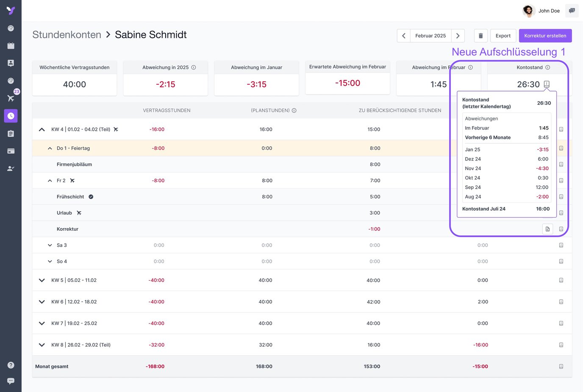This screenshot has width=583, height=392.
Task: Open the absences airplane icon in sidebar
Action: [11, 98]
